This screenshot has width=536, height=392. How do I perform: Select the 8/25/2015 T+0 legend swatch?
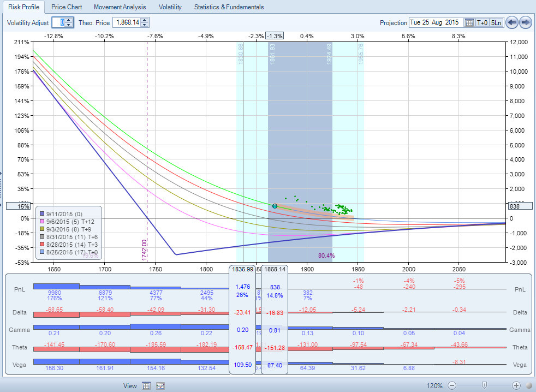coord(42,252)
